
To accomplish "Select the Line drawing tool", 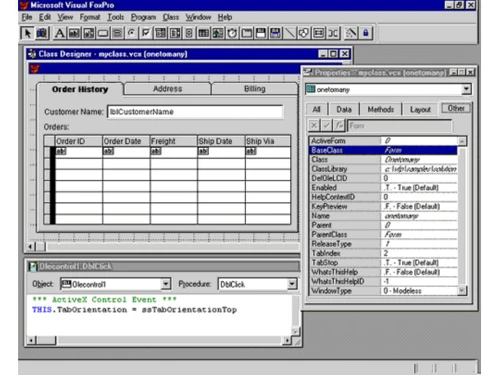I will click(x=290, y=33).
